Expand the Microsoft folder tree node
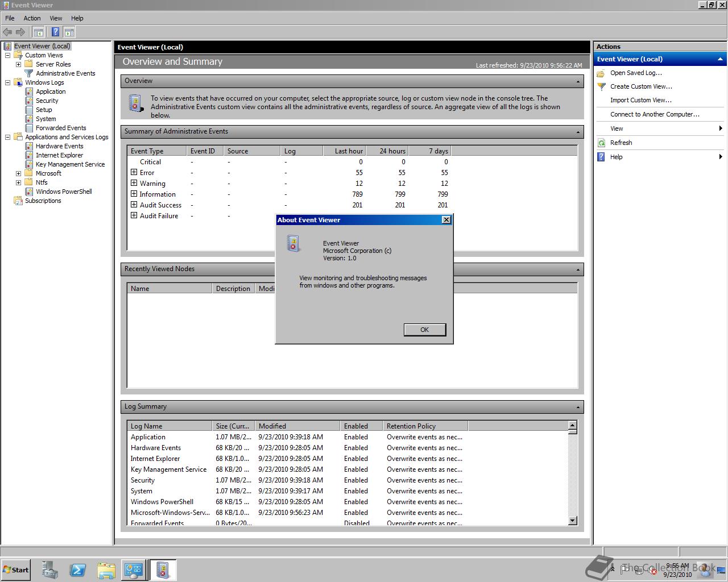Viewport: 728px width, 582px height. click(18, 173)
